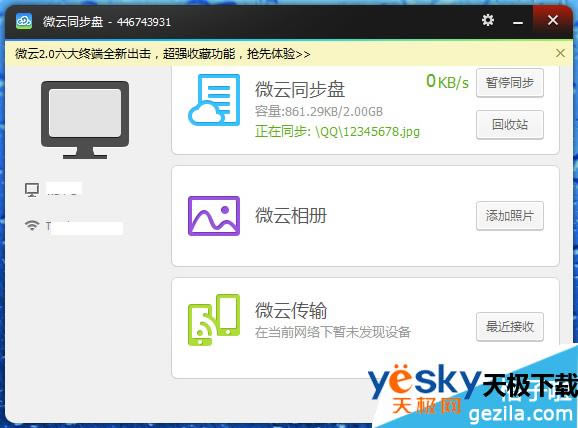Pause syncing with 暂停同步 button
This screenshot has height=428, width=578.
(x=510, y=83)
